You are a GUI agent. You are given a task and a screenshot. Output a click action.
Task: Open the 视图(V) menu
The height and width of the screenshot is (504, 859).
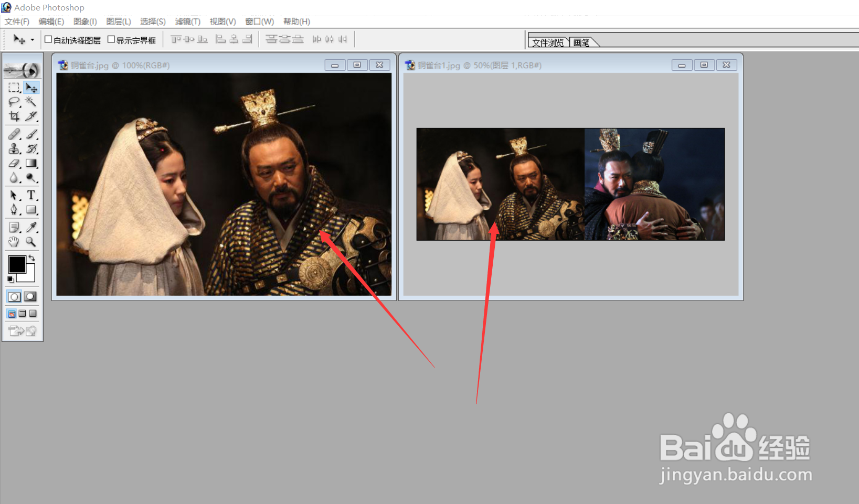pos(223,22)
